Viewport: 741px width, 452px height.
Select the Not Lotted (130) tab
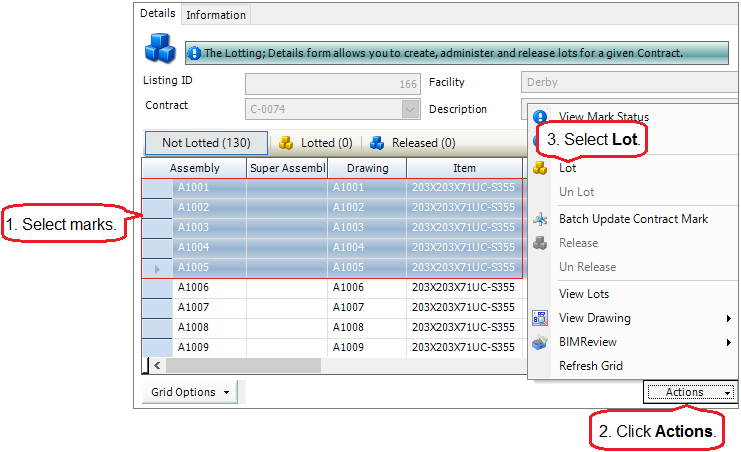coord(206,143)
